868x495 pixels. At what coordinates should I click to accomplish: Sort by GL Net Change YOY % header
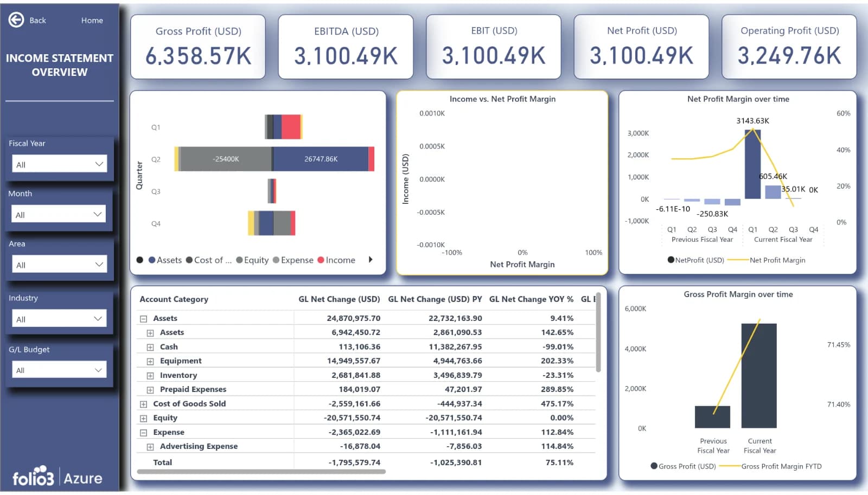[x=531, y=299]
